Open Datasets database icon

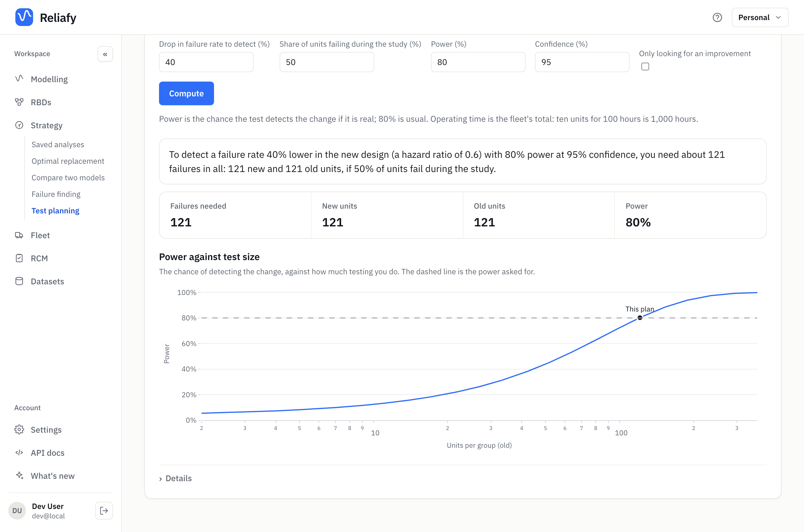pyautogui.click(x=19, y=281)
